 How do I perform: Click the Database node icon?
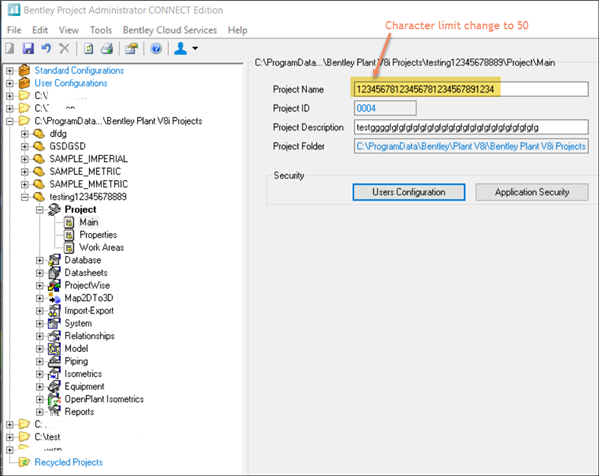[54, 260]
